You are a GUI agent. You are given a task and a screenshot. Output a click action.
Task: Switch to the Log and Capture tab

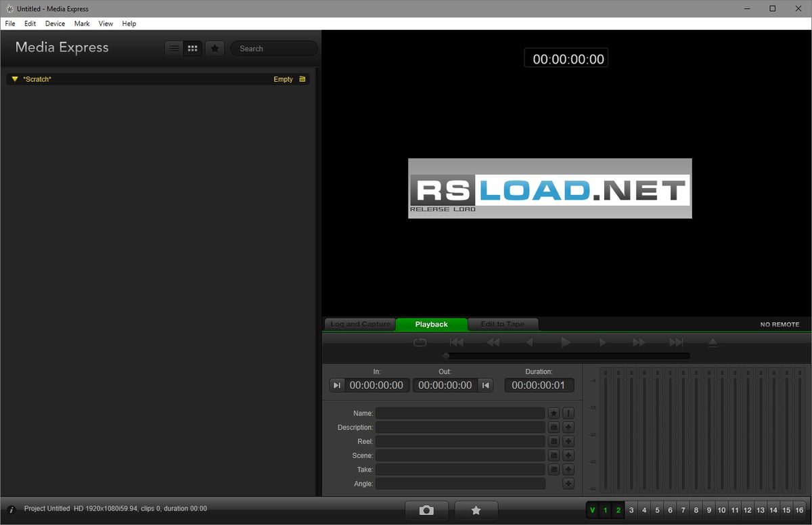[359, 324]
